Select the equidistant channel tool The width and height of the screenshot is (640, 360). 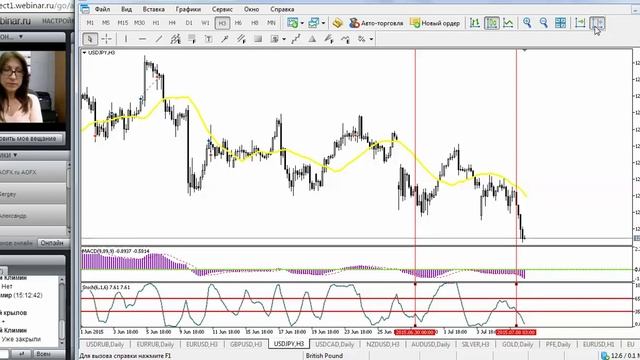[176, 39]
